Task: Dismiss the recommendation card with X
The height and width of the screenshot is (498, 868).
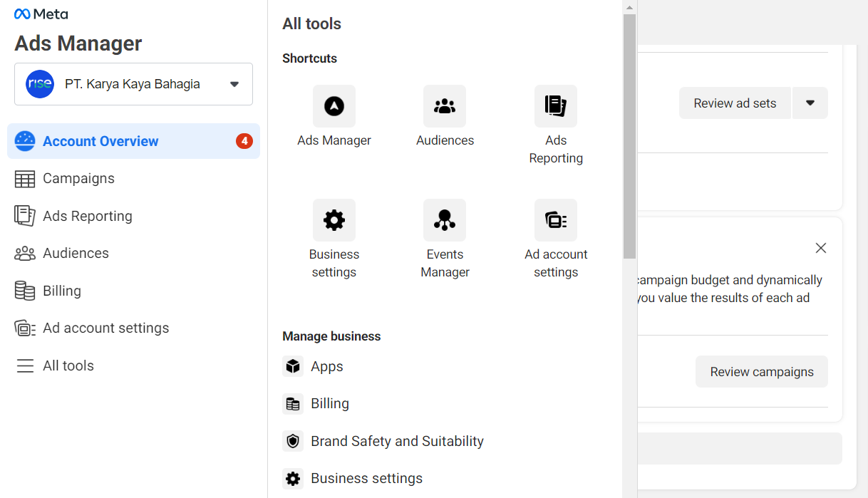Action: pos(821,248)
